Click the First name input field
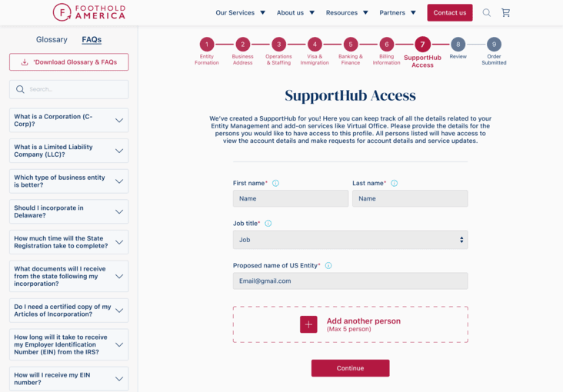The height and width of the screenshot is (392, 563). pos(291,198)
